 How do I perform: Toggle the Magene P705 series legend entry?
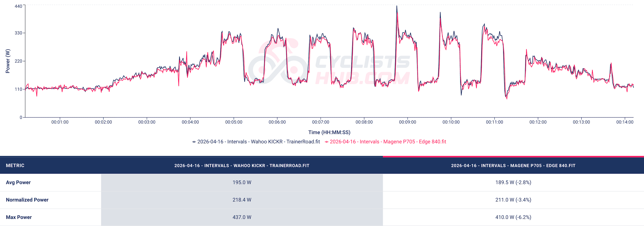click(x=387, y=142)
